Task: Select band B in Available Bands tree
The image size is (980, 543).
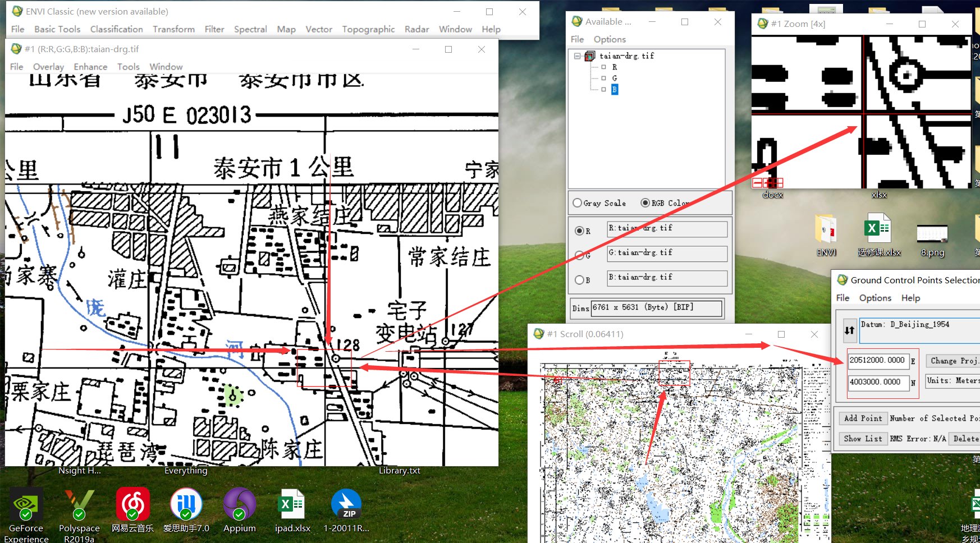Action: coord(615,89)
